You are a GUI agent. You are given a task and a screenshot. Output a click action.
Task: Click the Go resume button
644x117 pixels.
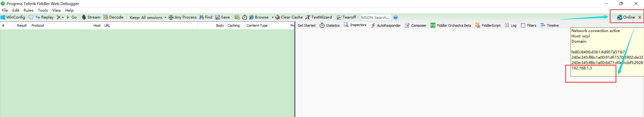point(71,17)
